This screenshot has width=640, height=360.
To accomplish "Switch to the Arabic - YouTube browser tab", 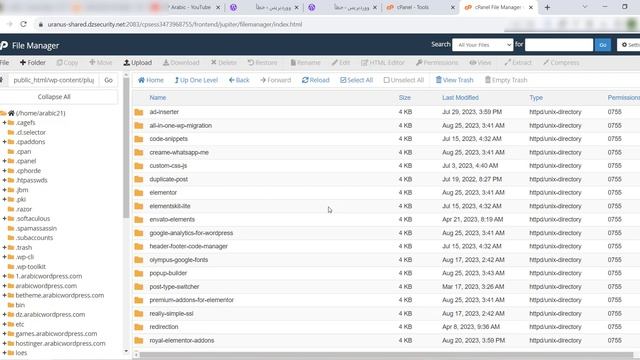I will tap(192, 7).
